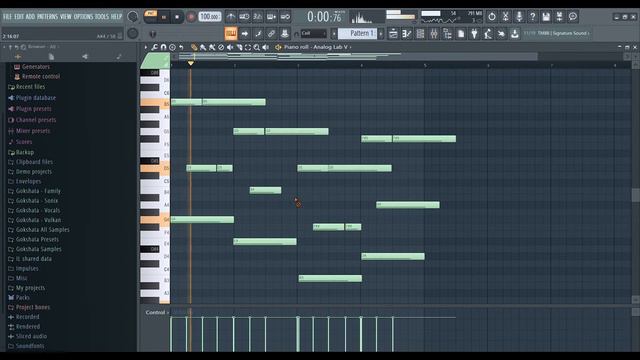Click the time display 0:00:76
Screen dimensions: 640x360
(x=324, y=17)
